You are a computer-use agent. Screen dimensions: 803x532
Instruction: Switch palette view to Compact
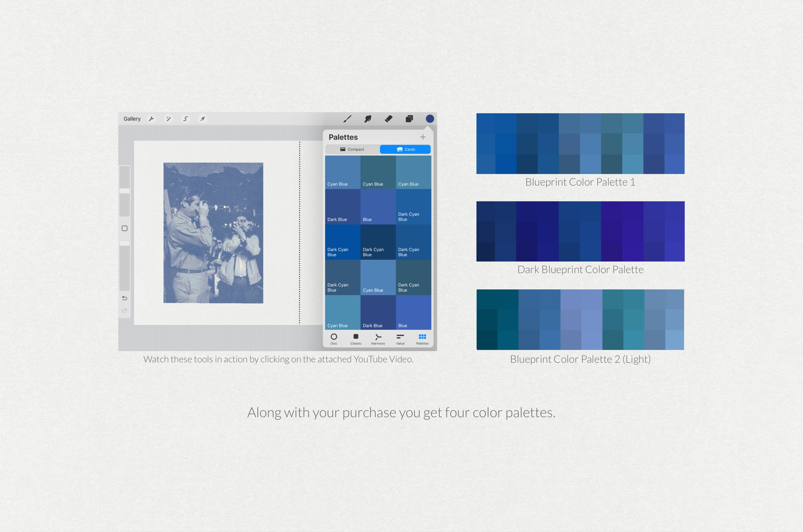click(353, 149)
